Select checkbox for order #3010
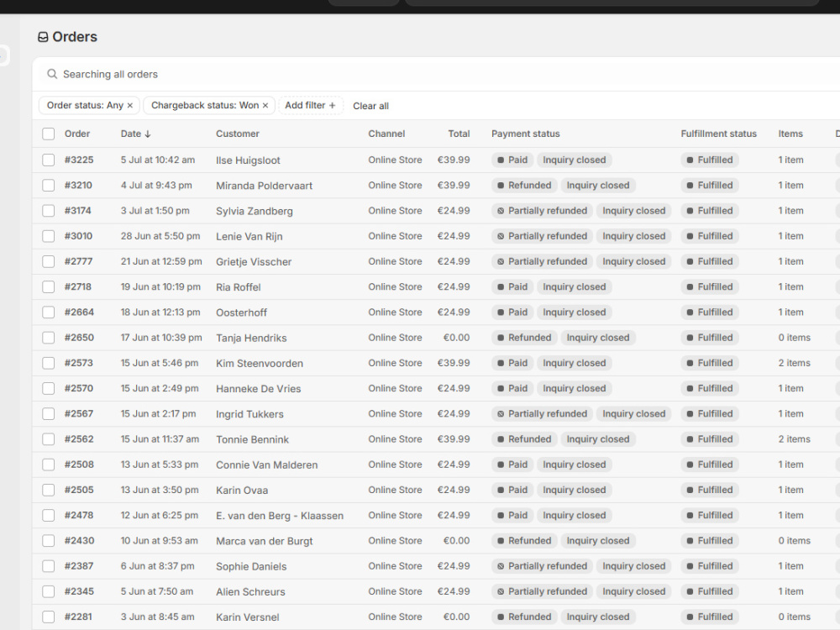 48,236
